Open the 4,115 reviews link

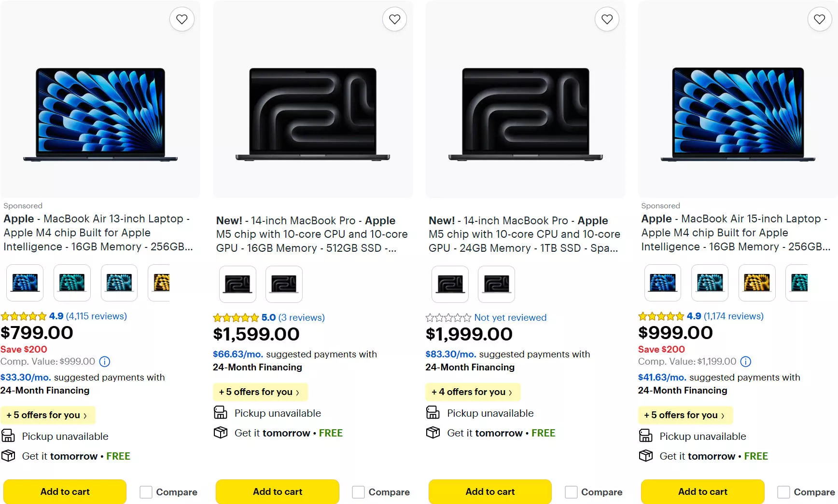[x=96, y=316]
